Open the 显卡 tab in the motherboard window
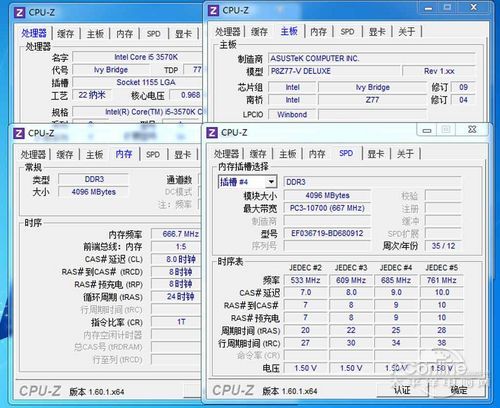Image resolution: width=500 pixels, height=408 pixels. coord(377,32)
